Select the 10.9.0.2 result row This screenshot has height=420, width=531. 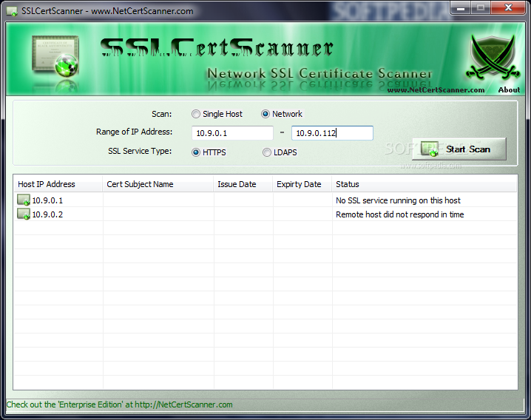pos(265,214)
